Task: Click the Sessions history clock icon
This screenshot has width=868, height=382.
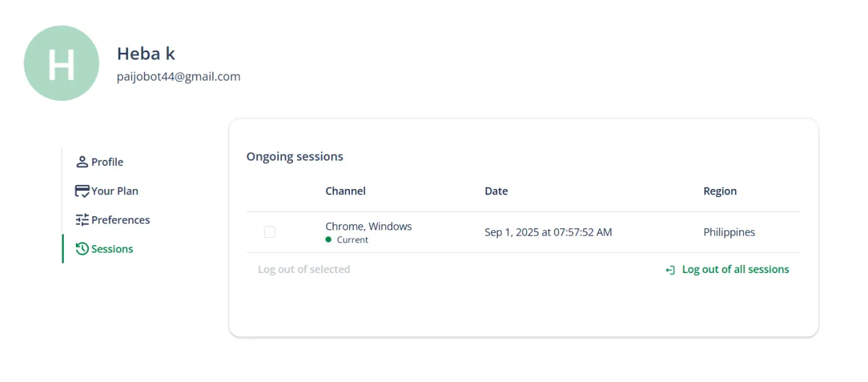Action: [x=82, y=249]
